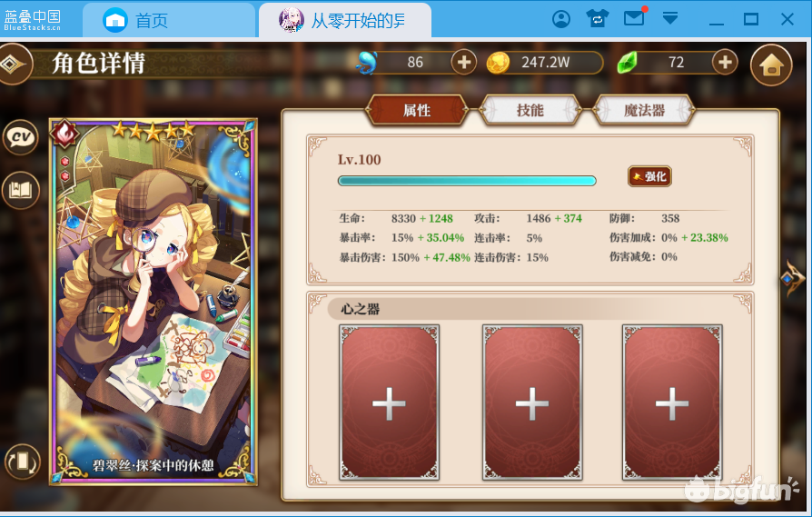Viewport: 812px width, 517px height.
Task: Open the CV voice bubble icon
Action: tap(21, 137)
